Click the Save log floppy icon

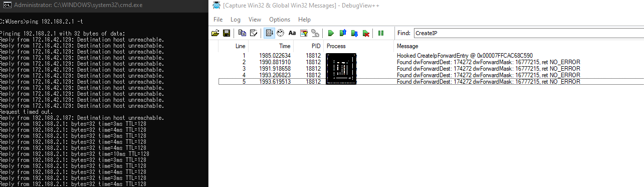227,33
